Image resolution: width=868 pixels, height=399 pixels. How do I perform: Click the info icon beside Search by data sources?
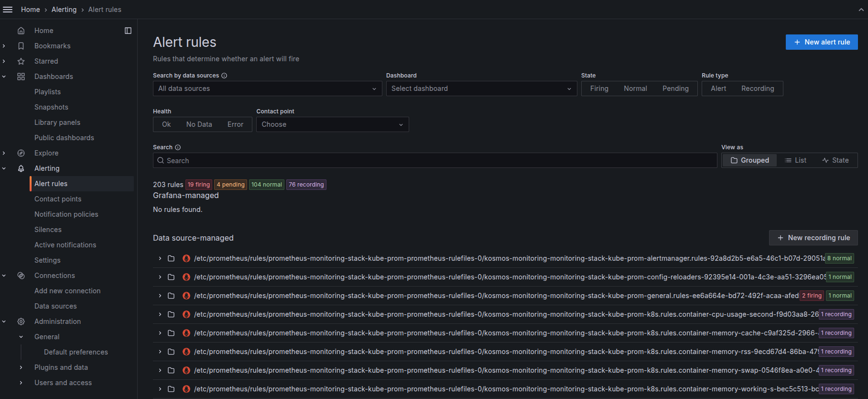click(x=224, y=76)
